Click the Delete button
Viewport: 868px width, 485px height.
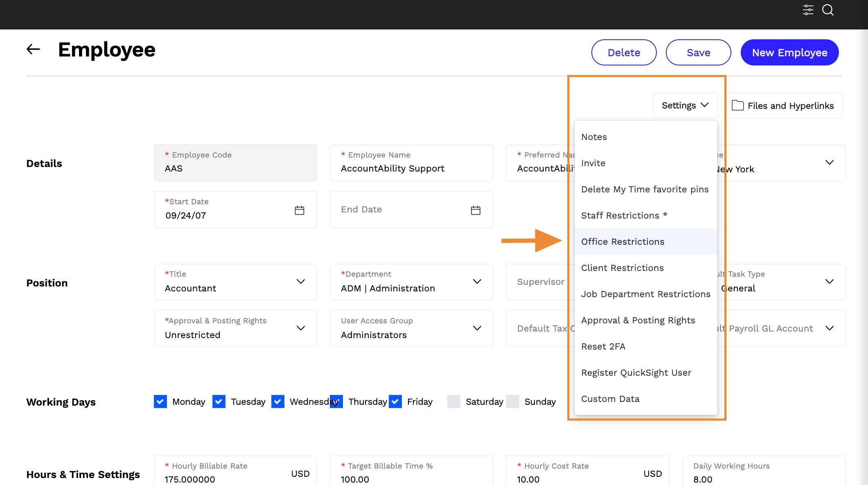pos(624,52)
